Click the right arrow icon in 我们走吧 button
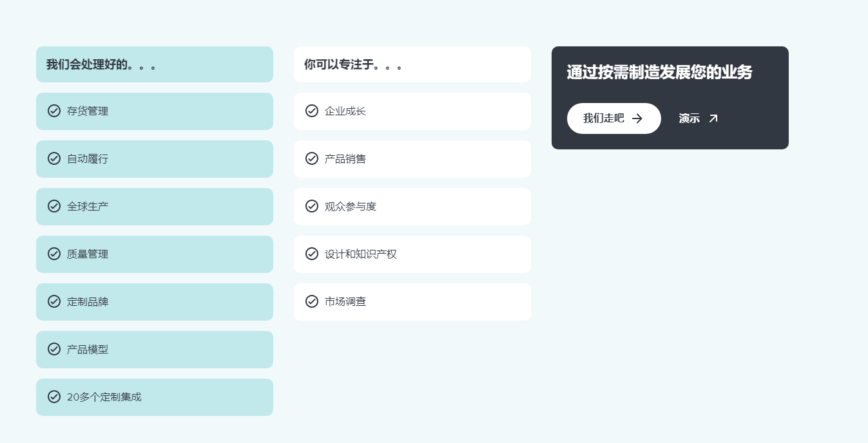The image size is (868, 443). click(637, 118)
